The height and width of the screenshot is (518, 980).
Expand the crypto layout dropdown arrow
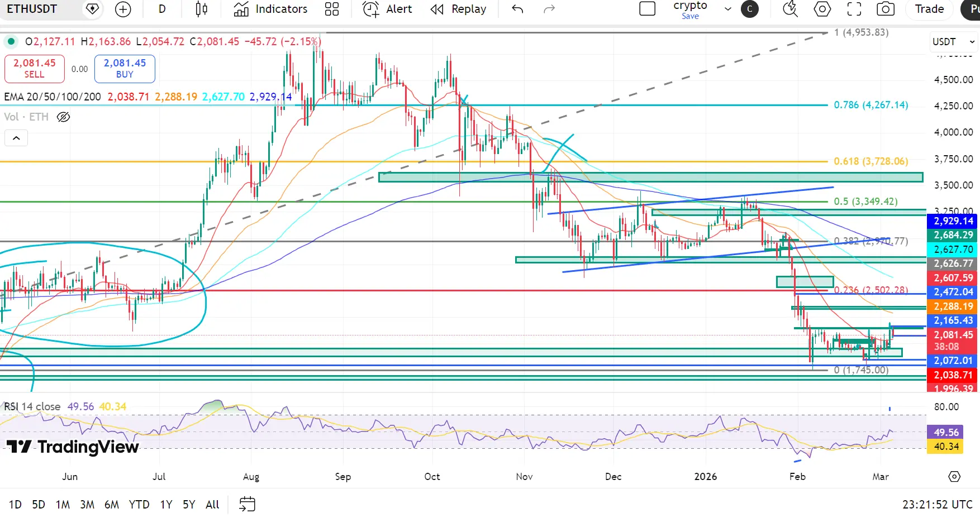[727, 9]
